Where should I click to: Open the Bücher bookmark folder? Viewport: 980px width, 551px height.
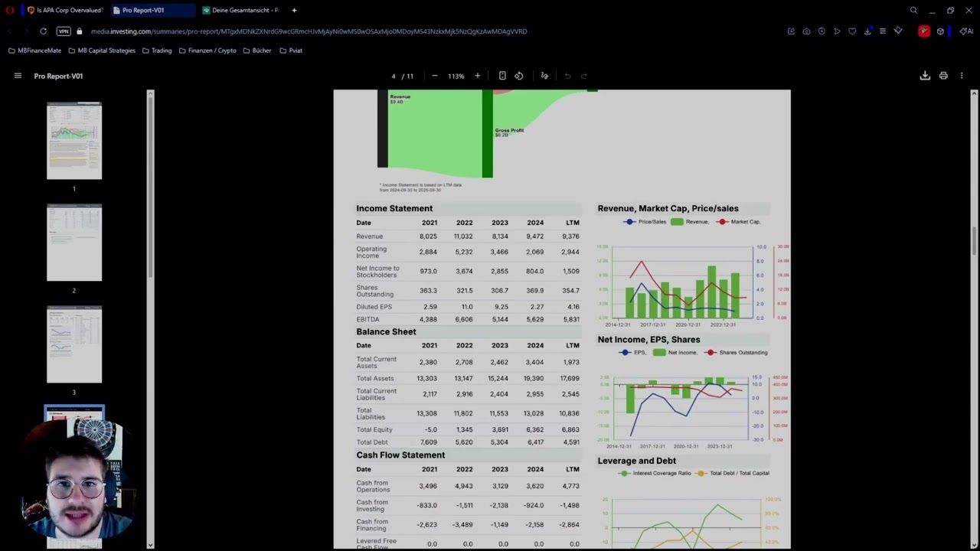[x=257, y=51]
